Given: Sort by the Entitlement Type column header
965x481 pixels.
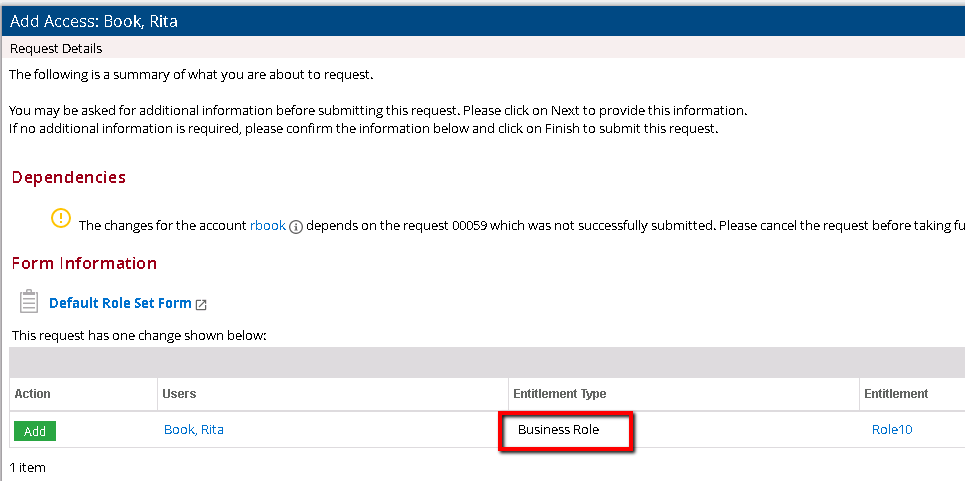Looking at the screenshot, I should [x=560, y=394].
